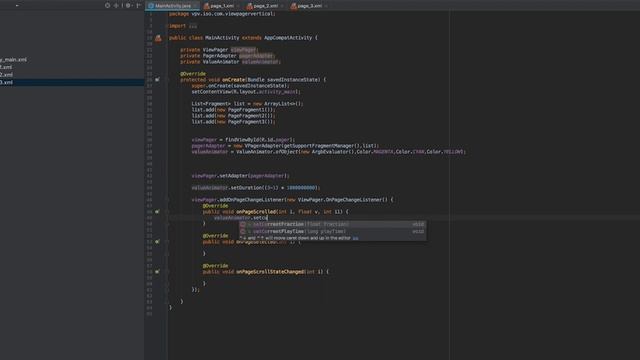Click on ArgbEvaluator in ValueAnimator.ofObject line
This screenshot has width=640, height=360.
[331, 152]
